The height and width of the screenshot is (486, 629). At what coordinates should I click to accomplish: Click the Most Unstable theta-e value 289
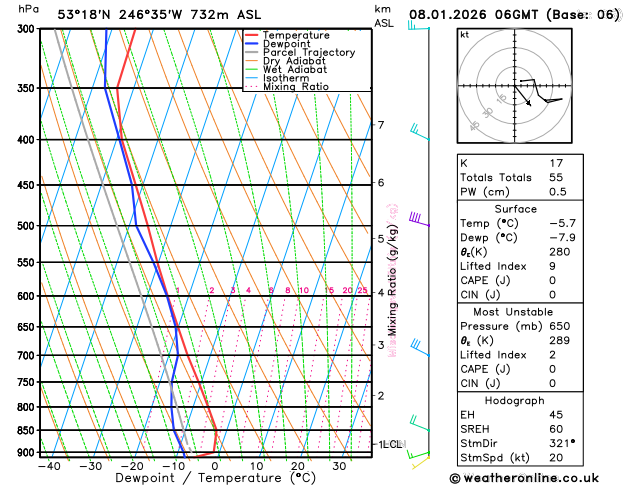(560, 340)
